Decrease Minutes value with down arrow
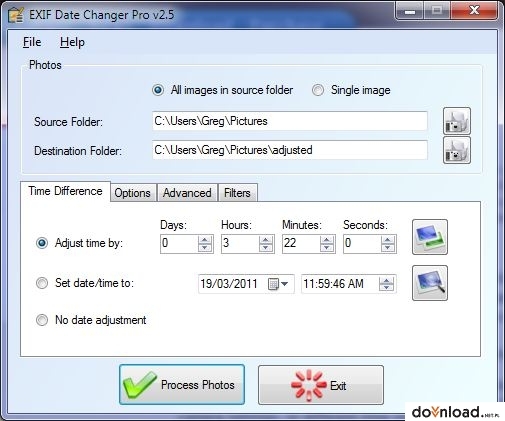The height and width of the screenshot is (421, 505). click(x=327, y=248)
